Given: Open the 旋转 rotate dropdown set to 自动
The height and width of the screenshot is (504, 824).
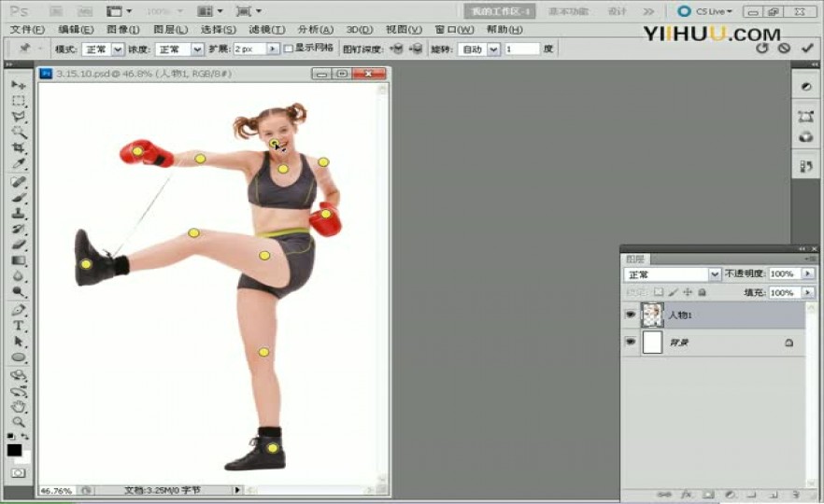Looking at the screenshot, I should (x=478, y=49).
